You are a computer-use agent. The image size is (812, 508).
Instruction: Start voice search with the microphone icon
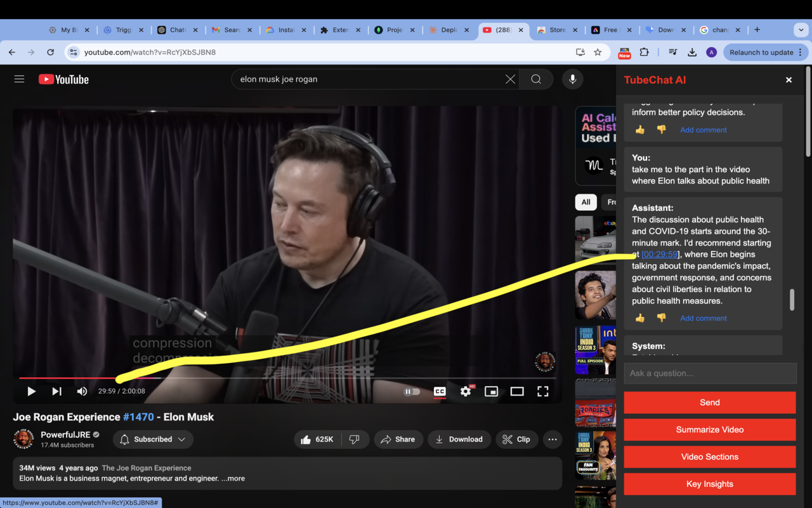pyautogui.click(x=572, y=79)
